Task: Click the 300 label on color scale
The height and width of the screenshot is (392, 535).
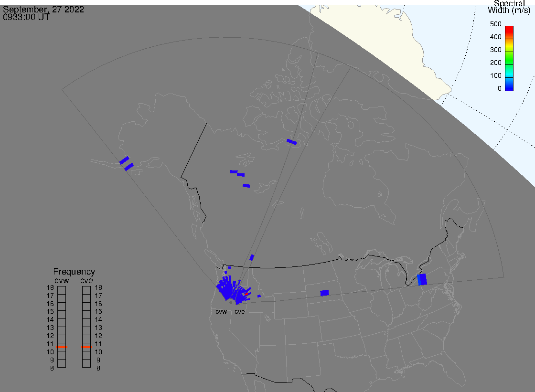Action: 496,50
